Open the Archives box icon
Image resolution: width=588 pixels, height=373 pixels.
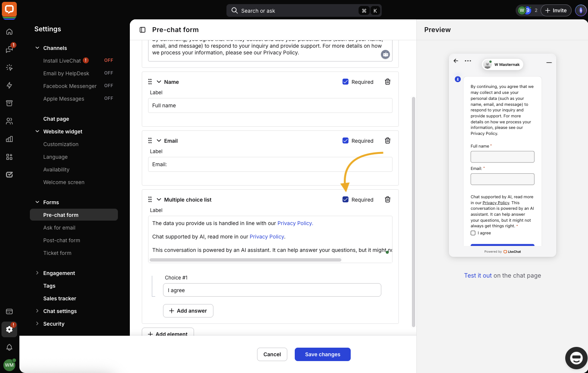click(9, 103)
